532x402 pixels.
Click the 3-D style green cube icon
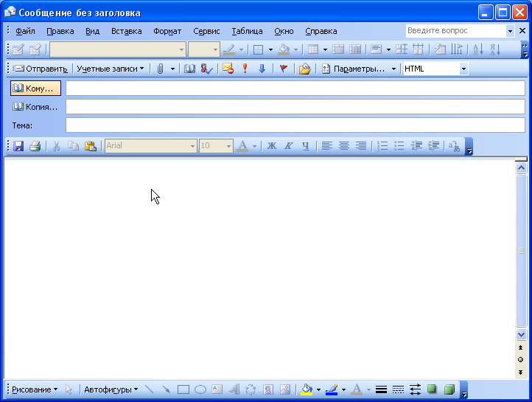click(449, 389)
